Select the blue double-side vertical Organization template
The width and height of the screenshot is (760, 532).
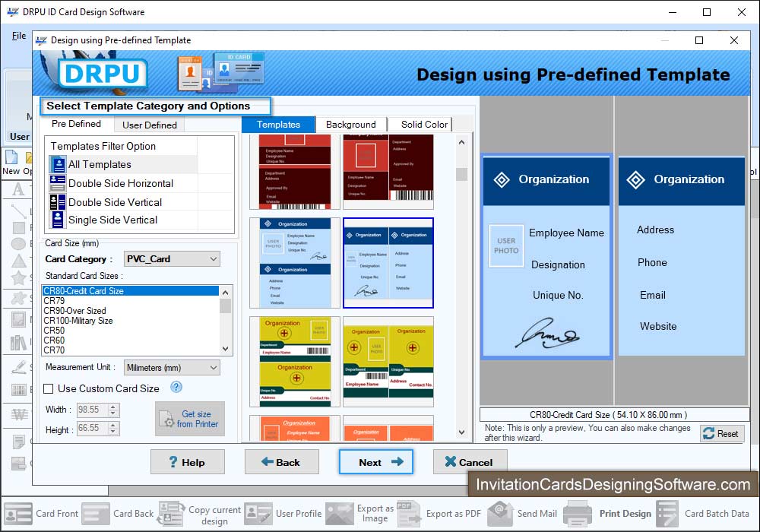tap(295, 263)
